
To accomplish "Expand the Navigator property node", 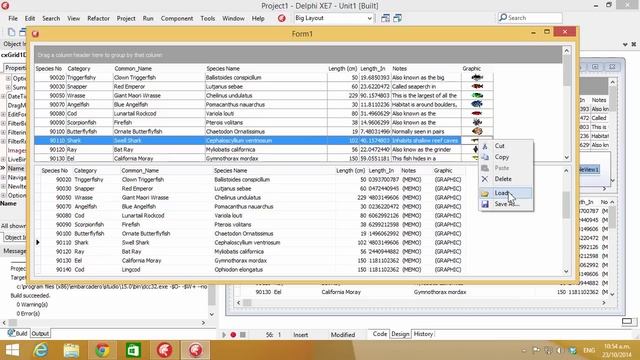I will coord(3,178).
